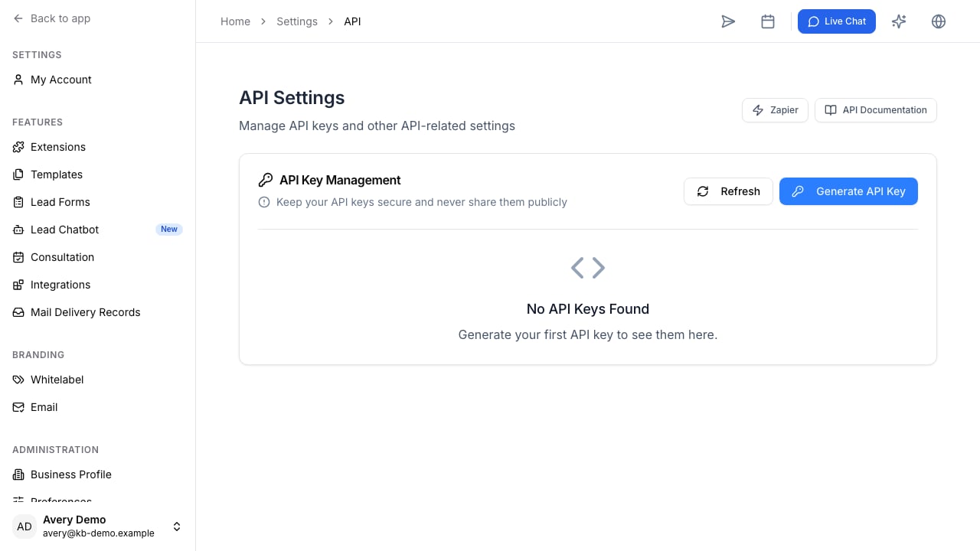The height and width of the screenshot is (551, 980).
Task: Click the My Account person icon
Action: pos(18,80)
